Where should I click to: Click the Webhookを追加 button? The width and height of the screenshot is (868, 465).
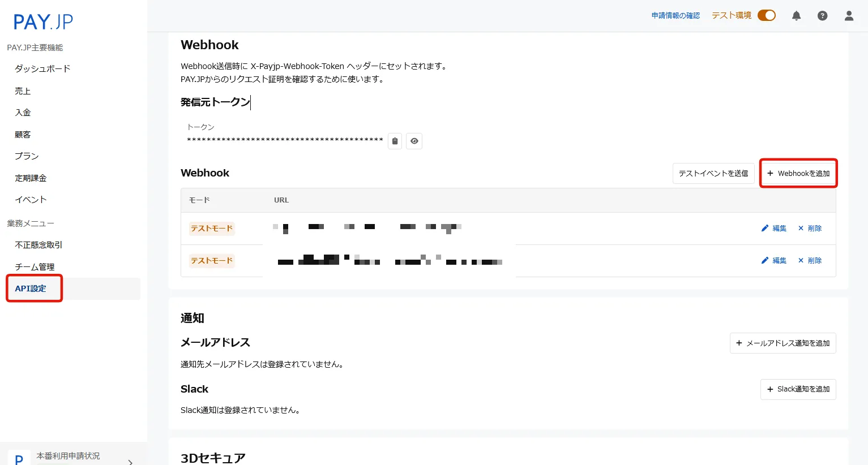[798, 174]
